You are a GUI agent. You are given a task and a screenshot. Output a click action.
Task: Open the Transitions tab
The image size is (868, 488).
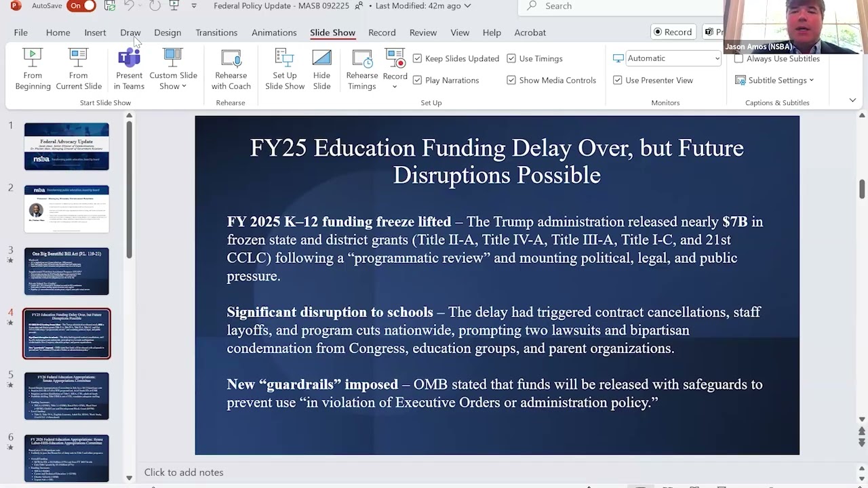pos(216,33)
